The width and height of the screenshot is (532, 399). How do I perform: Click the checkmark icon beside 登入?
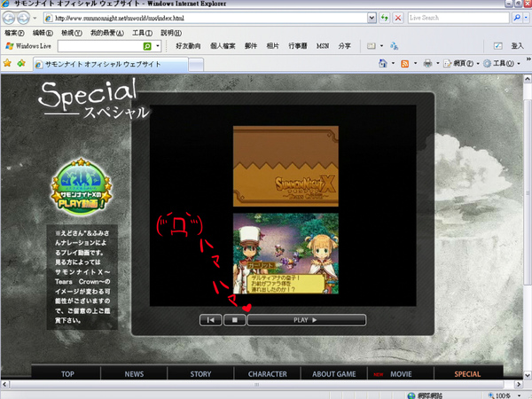click(x=497, y=46)
